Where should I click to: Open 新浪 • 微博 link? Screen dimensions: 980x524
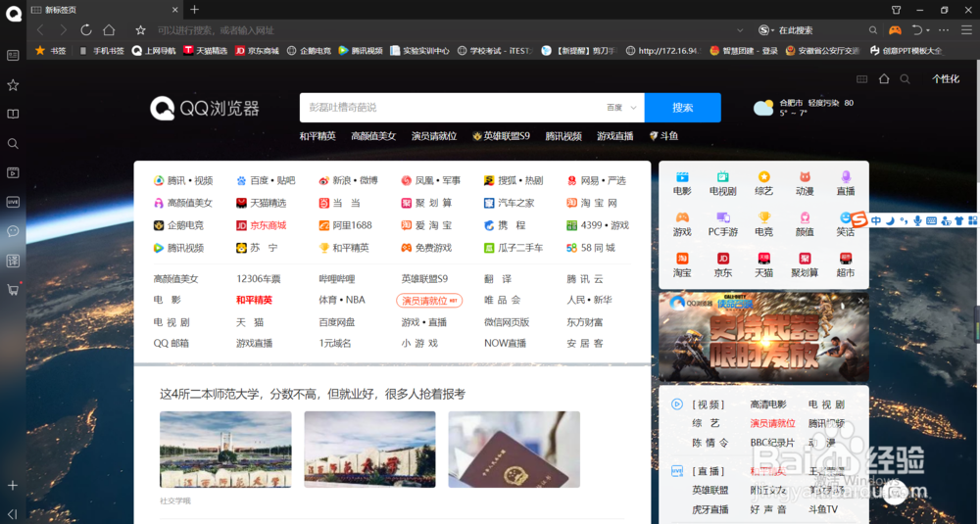point(348,180)
